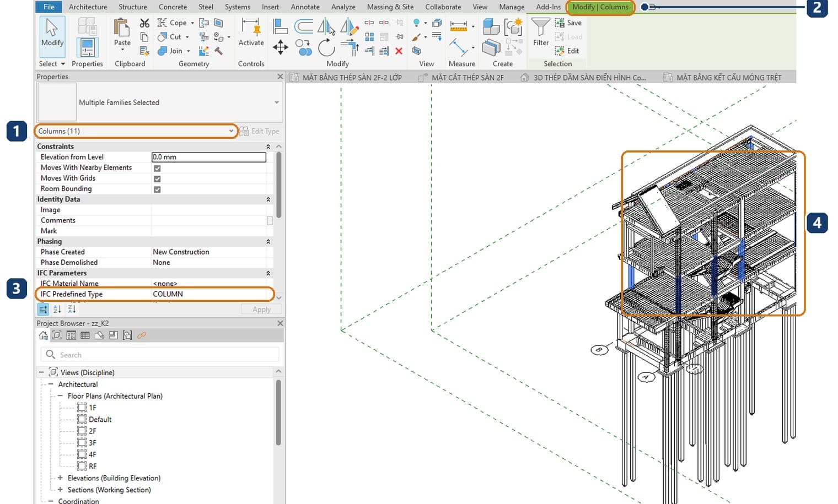Expand Elevations (Building Elevation) node
This screenshot has width=838, height=504.
click(x=60, y=478)
